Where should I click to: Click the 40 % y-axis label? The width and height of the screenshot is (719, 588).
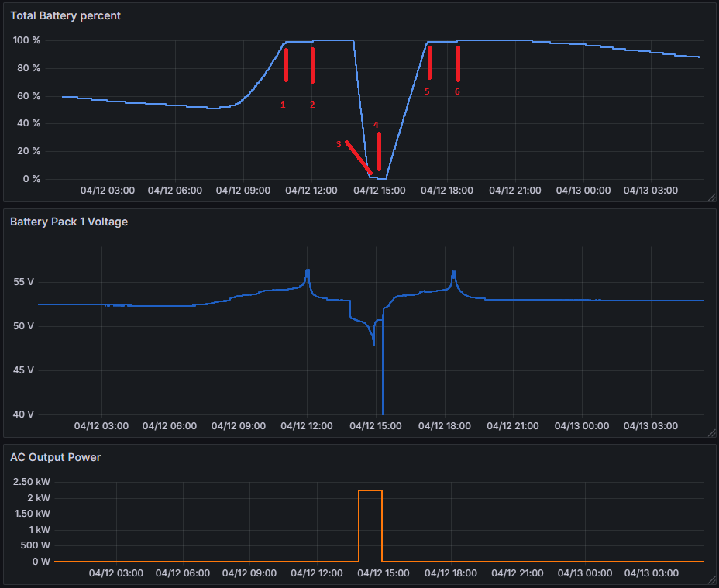point(29,123)
